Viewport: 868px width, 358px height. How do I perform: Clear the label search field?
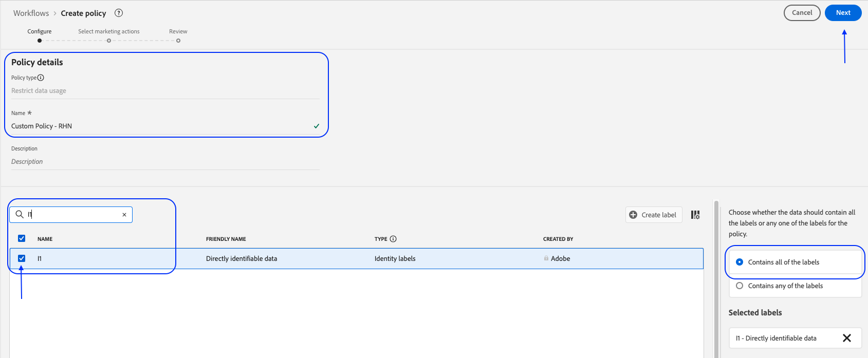(x=124, y=215)
